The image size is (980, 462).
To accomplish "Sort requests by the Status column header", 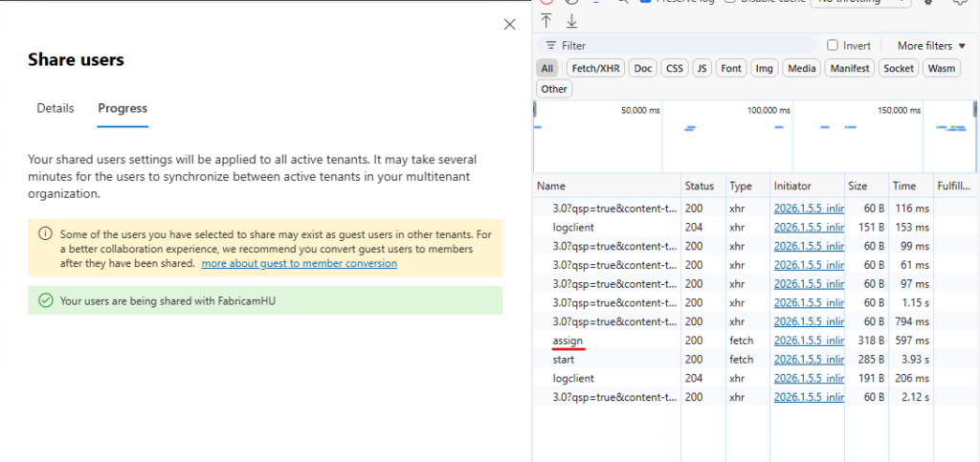I will (x=699, y=186).
